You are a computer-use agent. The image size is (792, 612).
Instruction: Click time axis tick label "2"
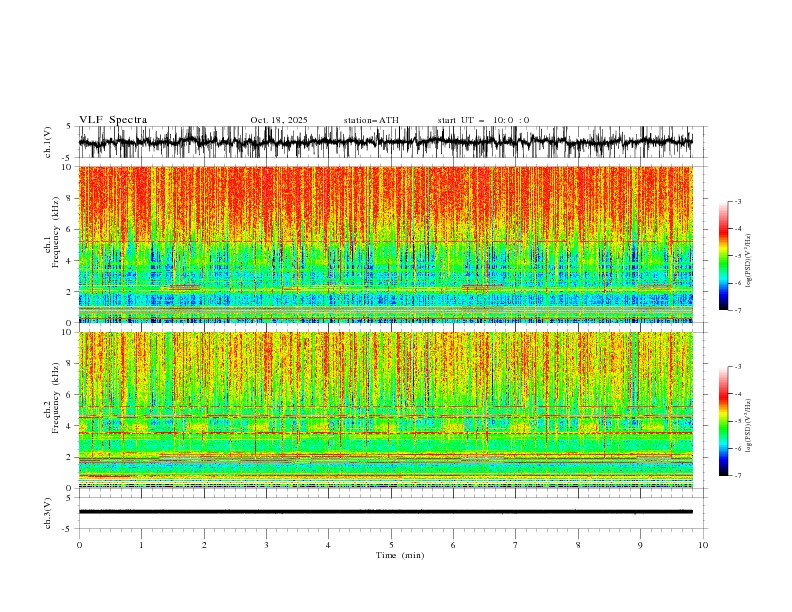pos(204,545)
